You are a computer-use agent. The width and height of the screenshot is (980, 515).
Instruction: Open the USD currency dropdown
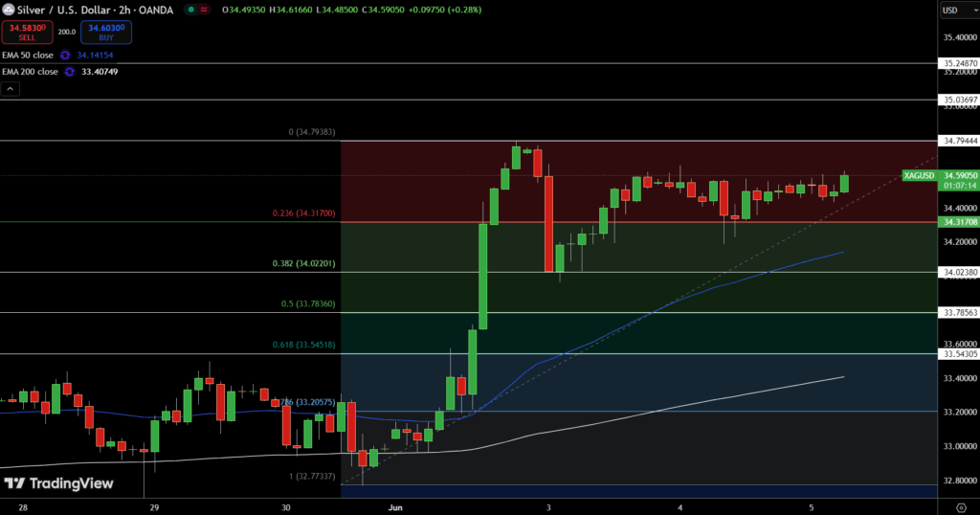(955, 11)
